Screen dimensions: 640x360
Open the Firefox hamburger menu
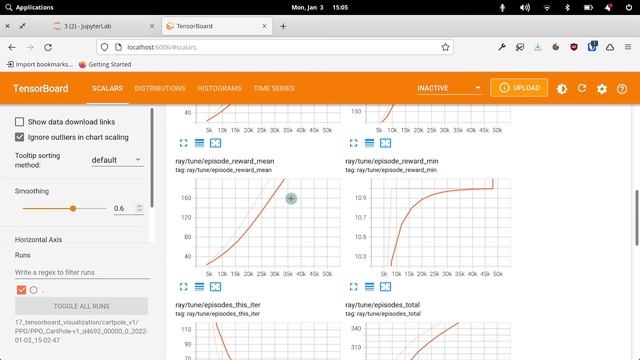[628, 47]
